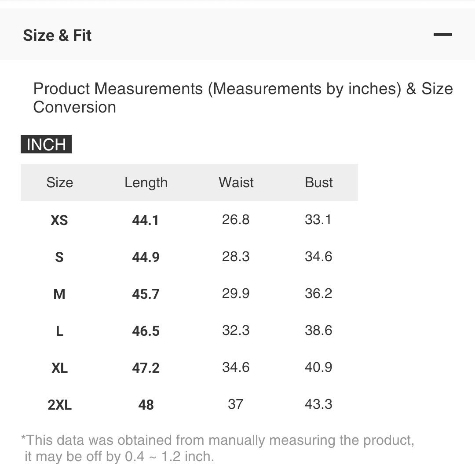The image size is (475, 476).
Task: Select the S size row label
Action: tap(59, 257)
